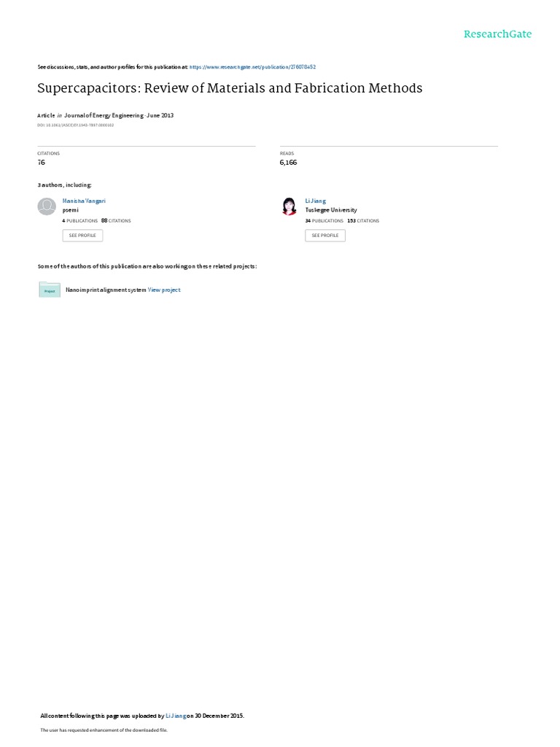Click Manisha Yangari's gray avatar placeholder
The width and height of the screenshot is (560, 747).
47,206
